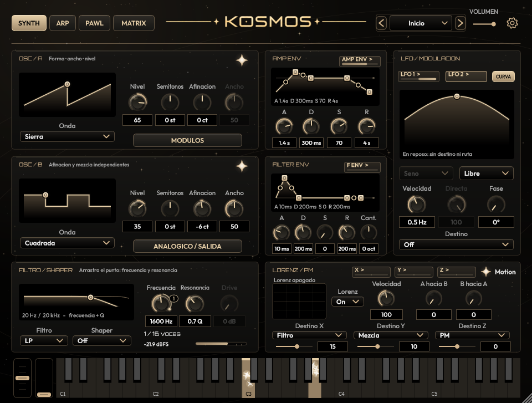Click OSC A Nivel knob
532x403 pixels.
point(137,102)
